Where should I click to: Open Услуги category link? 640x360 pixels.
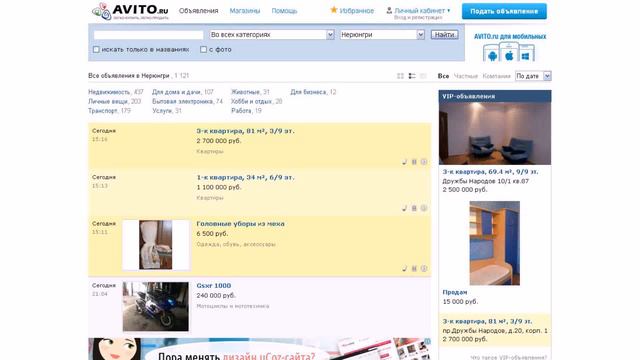click(162, 111)
